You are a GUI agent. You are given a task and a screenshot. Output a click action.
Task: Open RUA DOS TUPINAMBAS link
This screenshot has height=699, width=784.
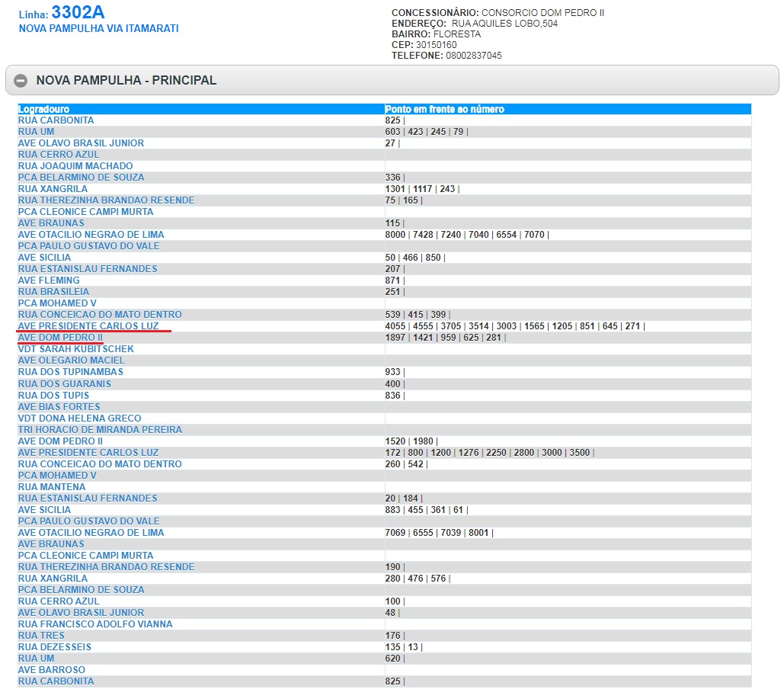click(71, 372)
